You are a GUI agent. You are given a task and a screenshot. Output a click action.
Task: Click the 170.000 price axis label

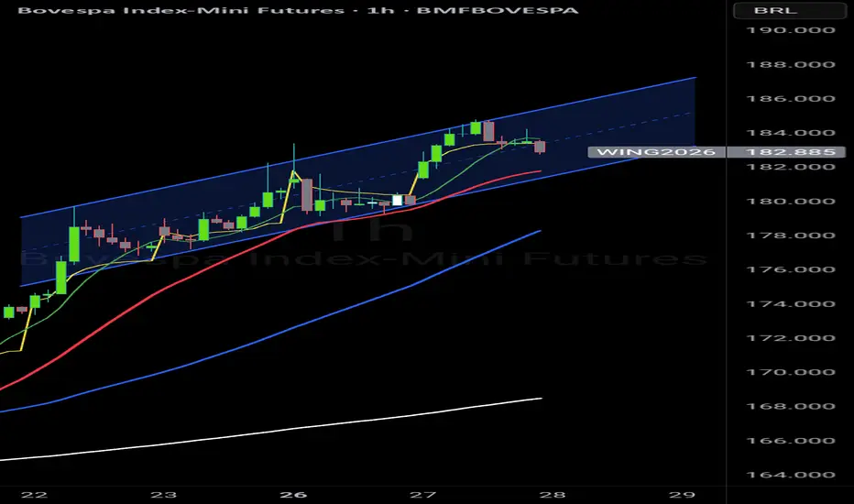click(x=790, y=372)
